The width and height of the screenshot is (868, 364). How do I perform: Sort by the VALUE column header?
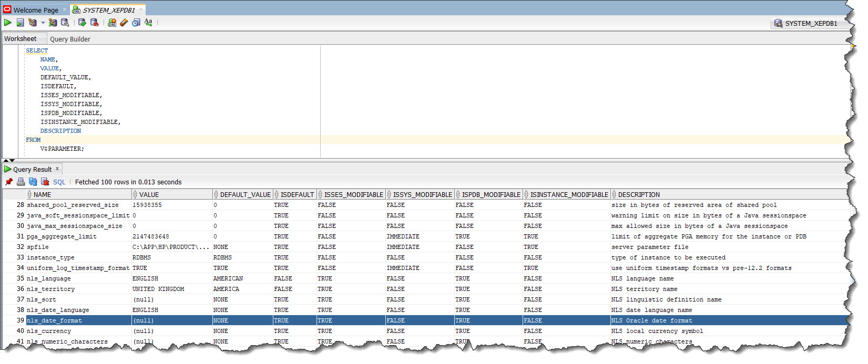[x=172, y=194]
